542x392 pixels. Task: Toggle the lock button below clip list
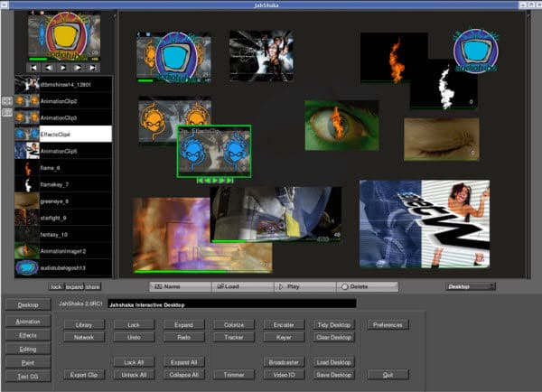(x=56, y=286)
